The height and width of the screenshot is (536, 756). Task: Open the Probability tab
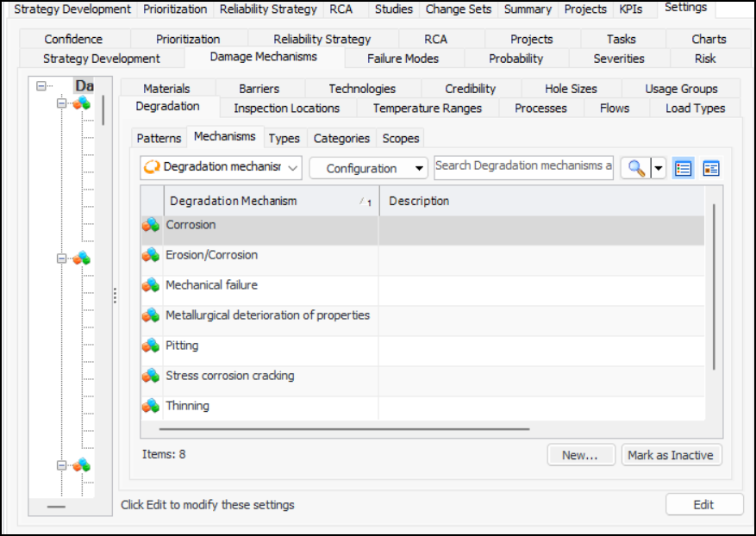(x=515, y=59)
